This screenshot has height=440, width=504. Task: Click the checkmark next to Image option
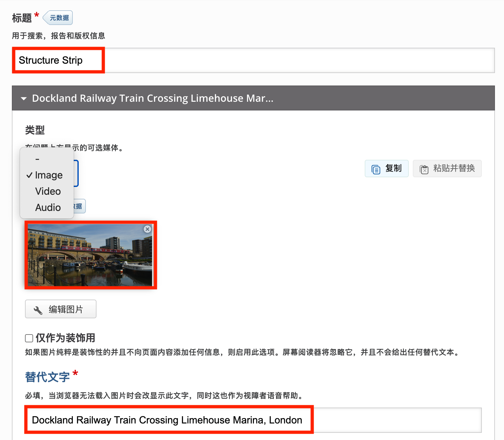click(x=30, y=175)
